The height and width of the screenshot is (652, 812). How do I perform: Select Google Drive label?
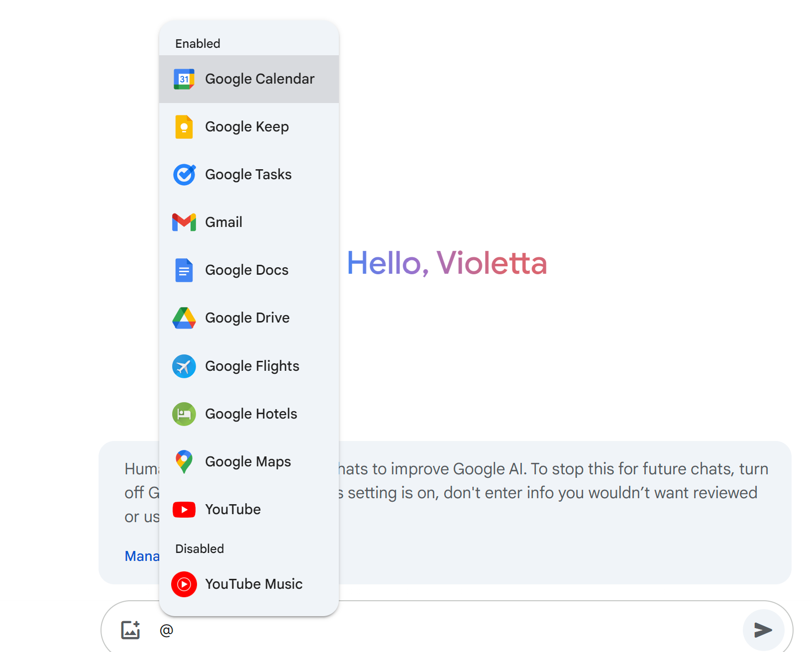click(247, 318)
